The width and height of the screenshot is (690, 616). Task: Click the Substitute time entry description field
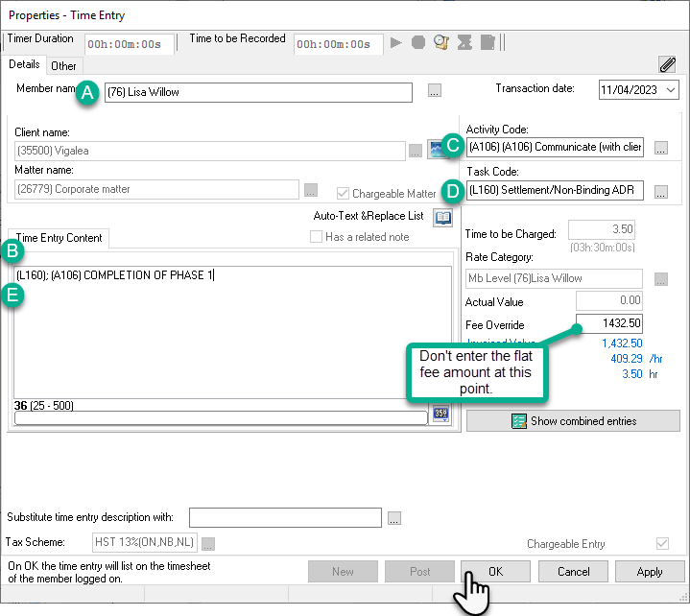coord(285,517)
